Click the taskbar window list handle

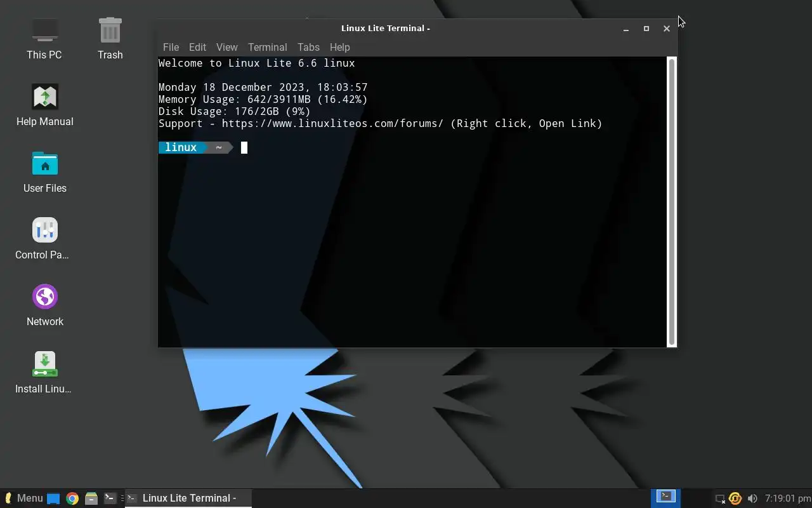pos(122,498)
